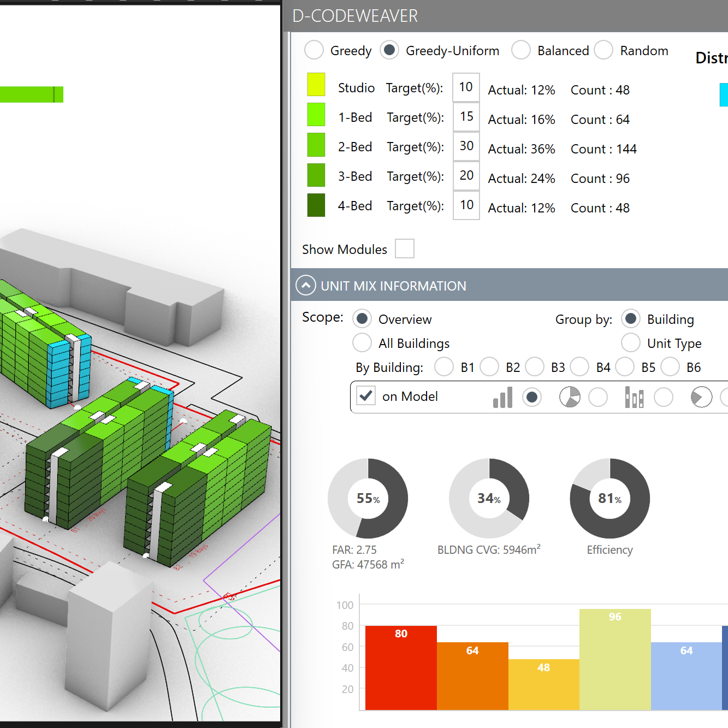Set scope to All Buildings
Viewport: 728px width, 728px height.
click(362, 343)
